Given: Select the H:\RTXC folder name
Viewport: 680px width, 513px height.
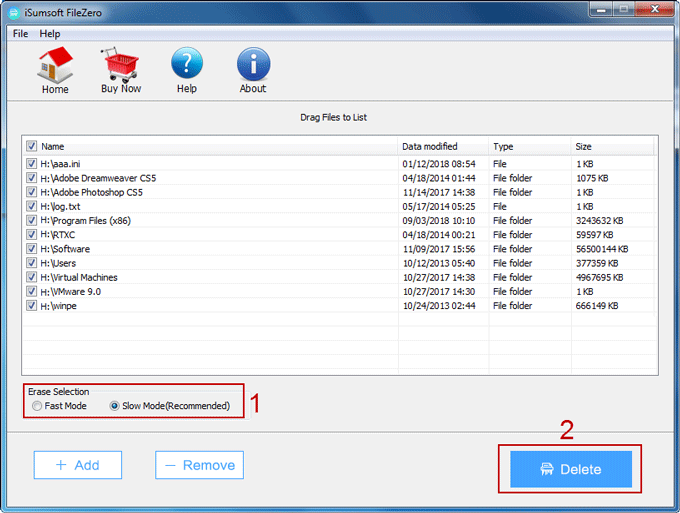Looking at the screenshot, I should tap(58, 235).
